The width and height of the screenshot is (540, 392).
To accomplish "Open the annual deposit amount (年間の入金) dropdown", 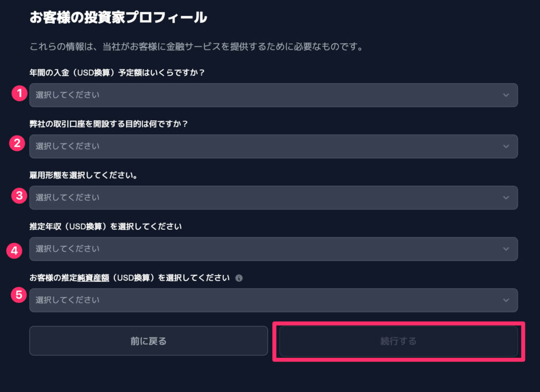I will point(274,95).
